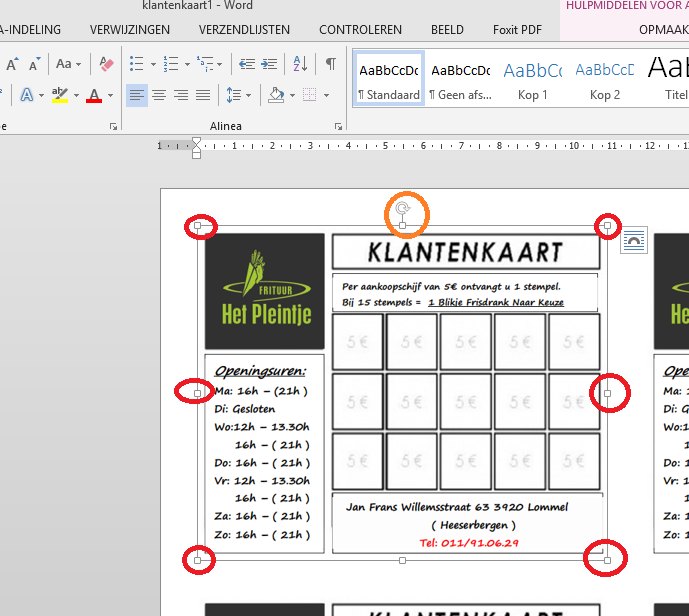Click the bottom-right image resize handle

coord(607,560)
